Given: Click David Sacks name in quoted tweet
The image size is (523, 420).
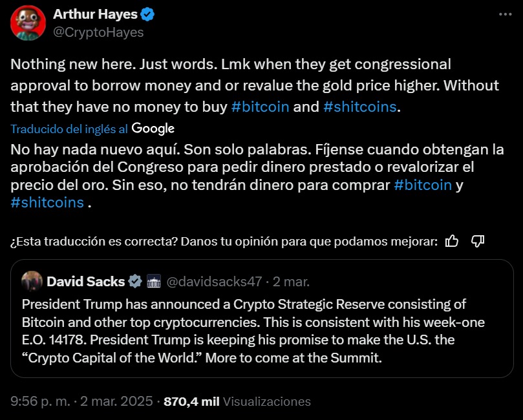Looking at the screenshot, I should (x=85, y=281).
